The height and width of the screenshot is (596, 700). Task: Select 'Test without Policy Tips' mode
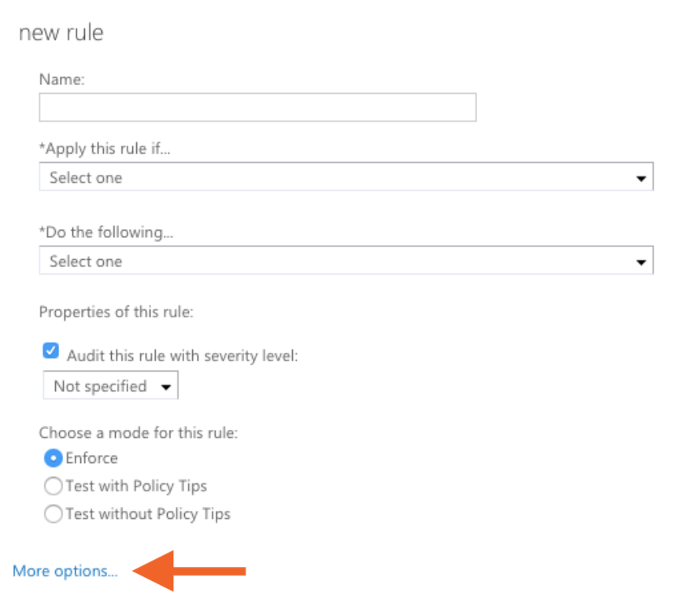[x=53, y=513]
